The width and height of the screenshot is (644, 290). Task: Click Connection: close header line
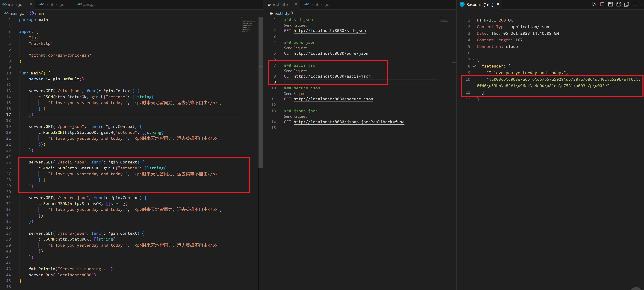(x=497, y=47)
